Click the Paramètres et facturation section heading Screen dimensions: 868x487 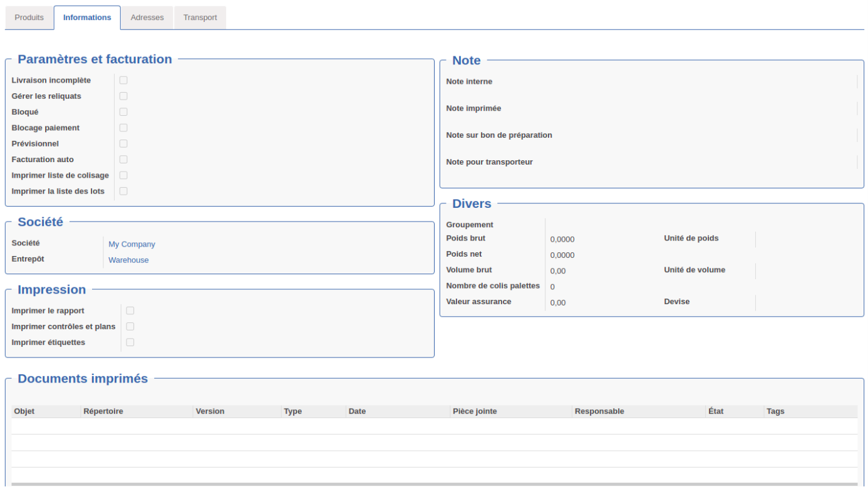point(95,59)
